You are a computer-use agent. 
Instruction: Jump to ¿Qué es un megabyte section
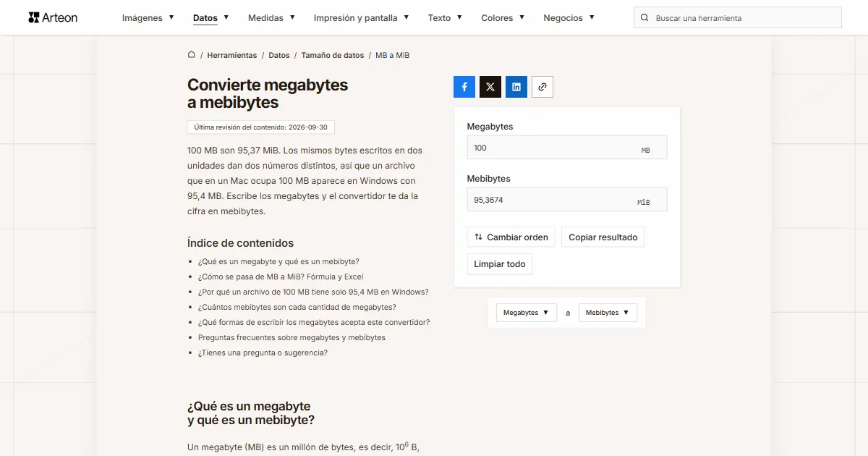[x=278, y=261]
